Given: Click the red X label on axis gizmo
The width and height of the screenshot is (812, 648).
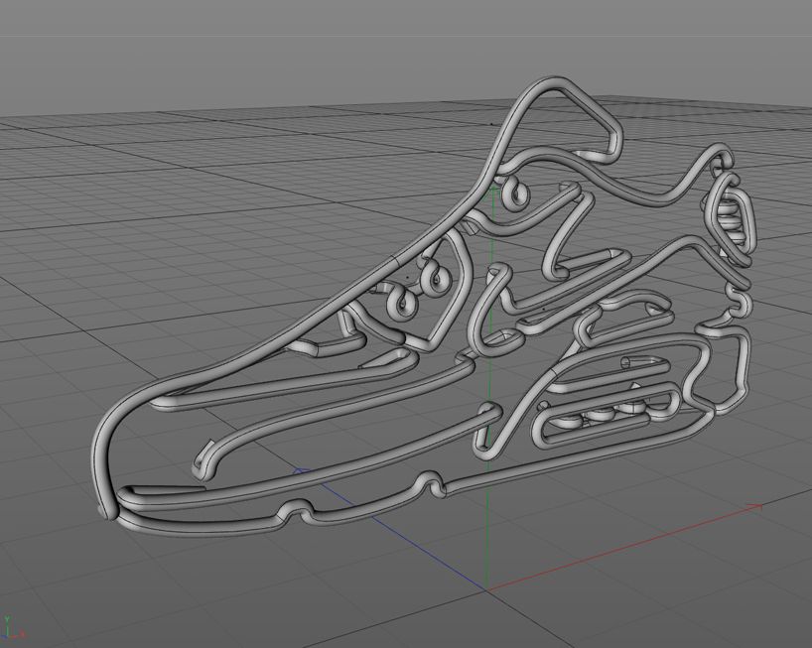Looking at the screenshot, I should (x=23, y=635).
